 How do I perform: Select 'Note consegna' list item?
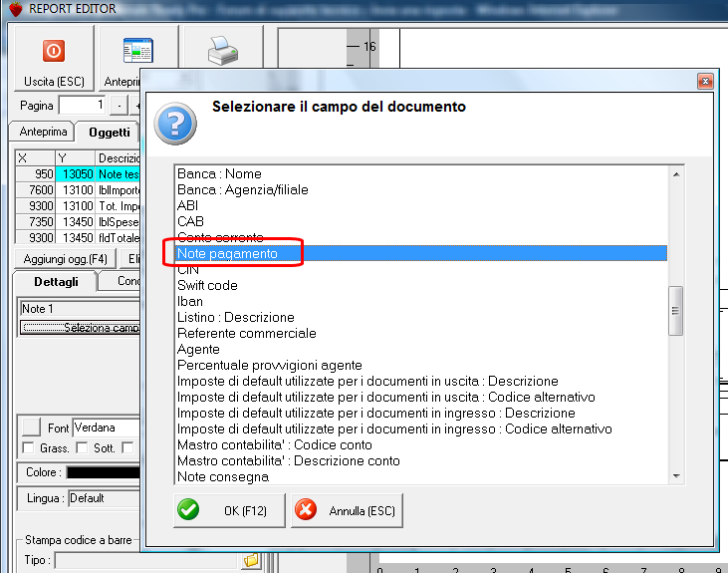(x=421, y=476)
